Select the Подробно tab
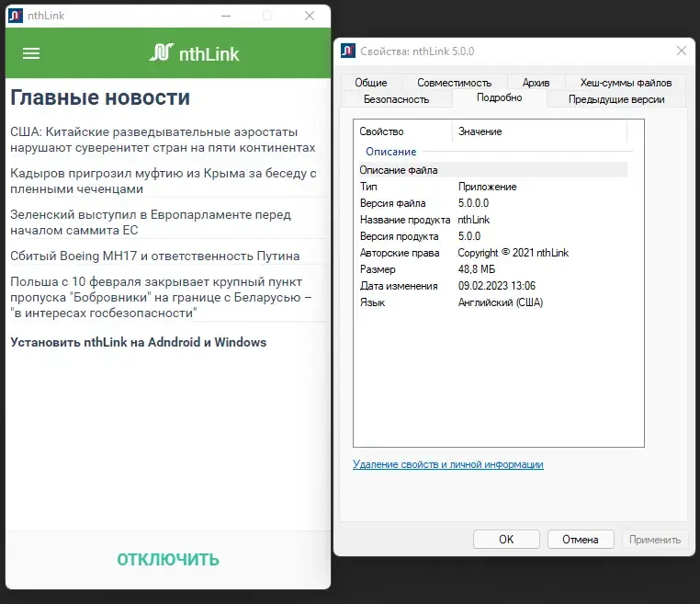The width and height of the screenshot is (700, 604). (499, 97)
